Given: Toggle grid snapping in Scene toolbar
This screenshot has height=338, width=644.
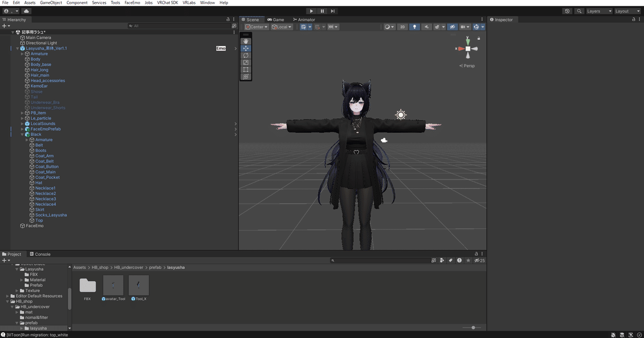Looking at the screenshot, I should tap(304, 27).
